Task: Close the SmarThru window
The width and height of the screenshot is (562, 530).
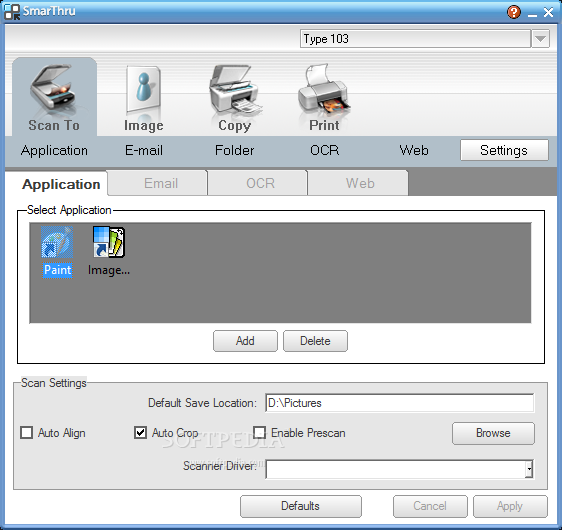Action: (x=548, y=13)
